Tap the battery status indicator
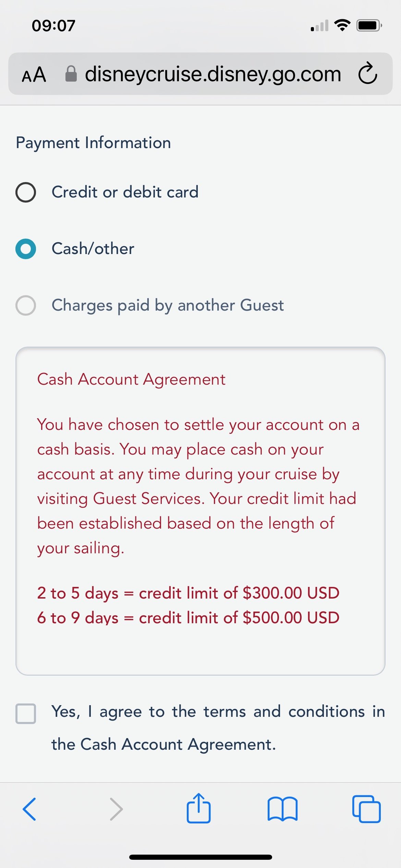This screenshot has height=868, width=401. pos(369,25)
